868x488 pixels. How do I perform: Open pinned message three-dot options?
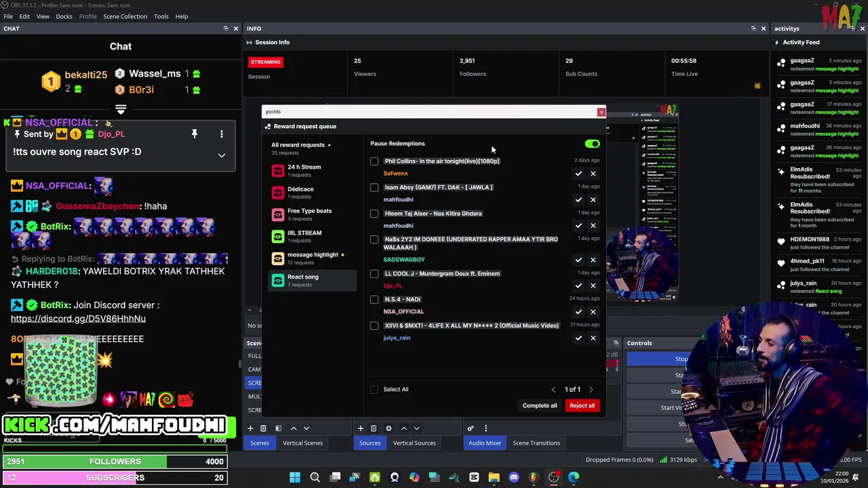221,134
